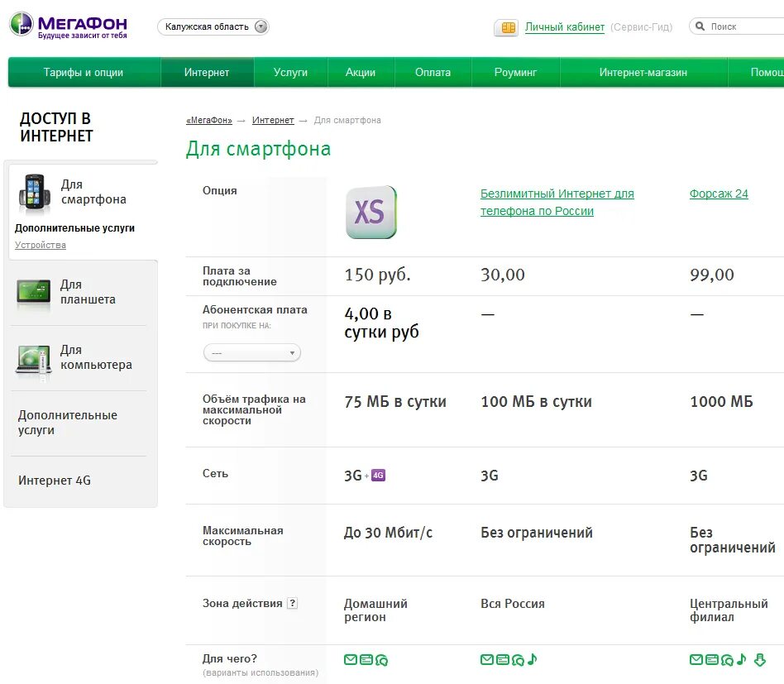
Task: Click browsing icon under Безлимитный Интернет column
Action: coord(503,659)
